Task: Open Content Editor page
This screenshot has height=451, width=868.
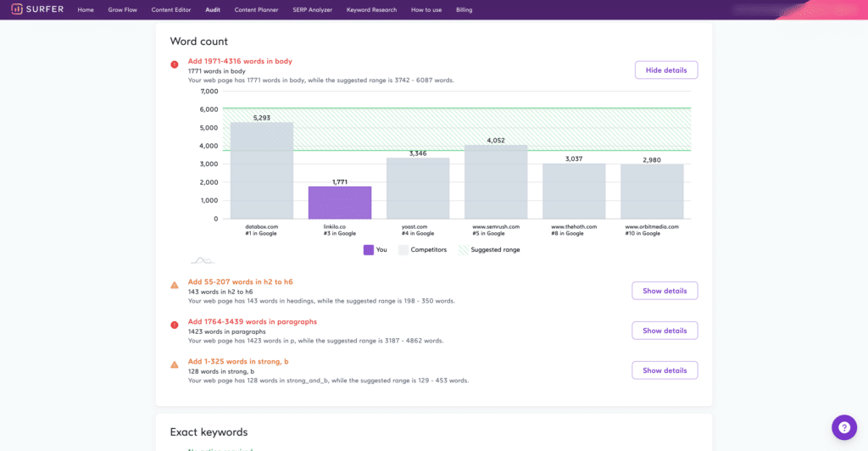Action: (171, 9)
